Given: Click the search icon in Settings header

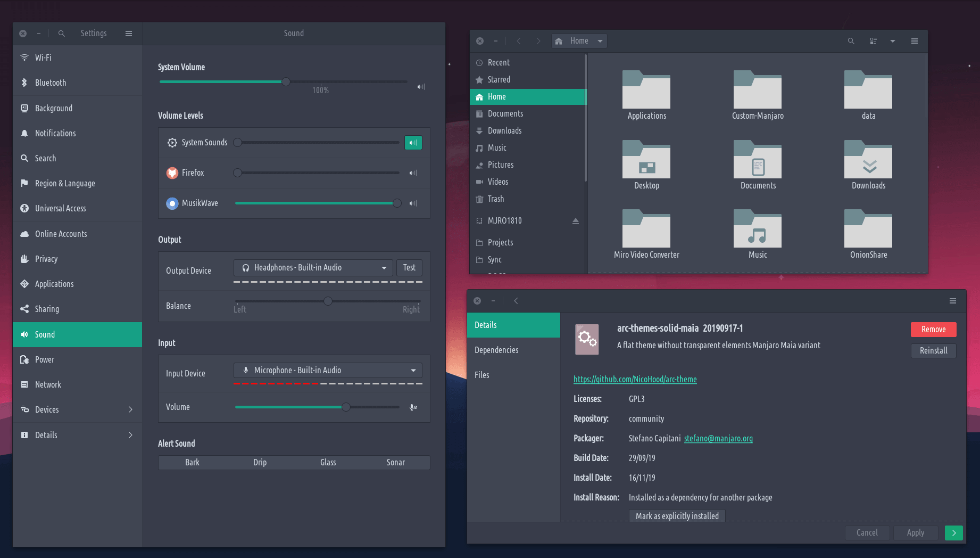Looking at the screenshot, I should 62,34.
